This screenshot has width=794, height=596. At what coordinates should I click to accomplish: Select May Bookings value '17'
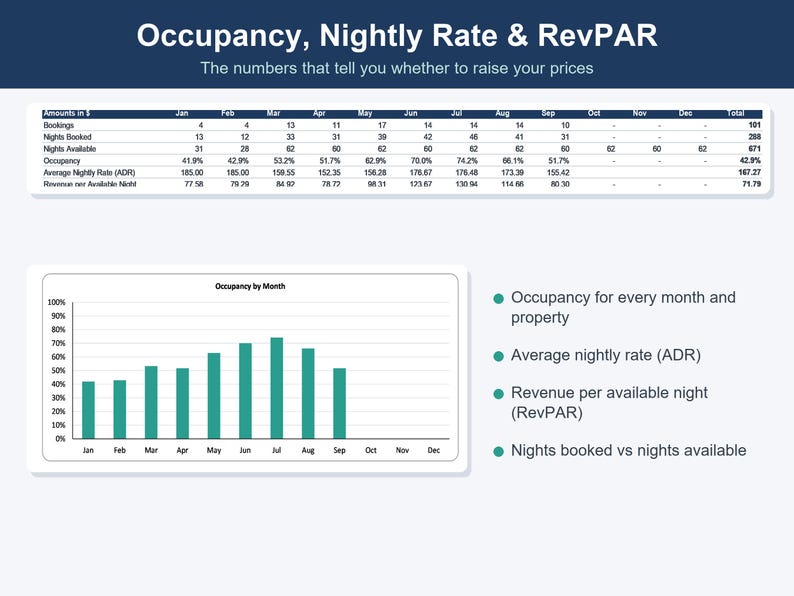[x=382, y=125]
